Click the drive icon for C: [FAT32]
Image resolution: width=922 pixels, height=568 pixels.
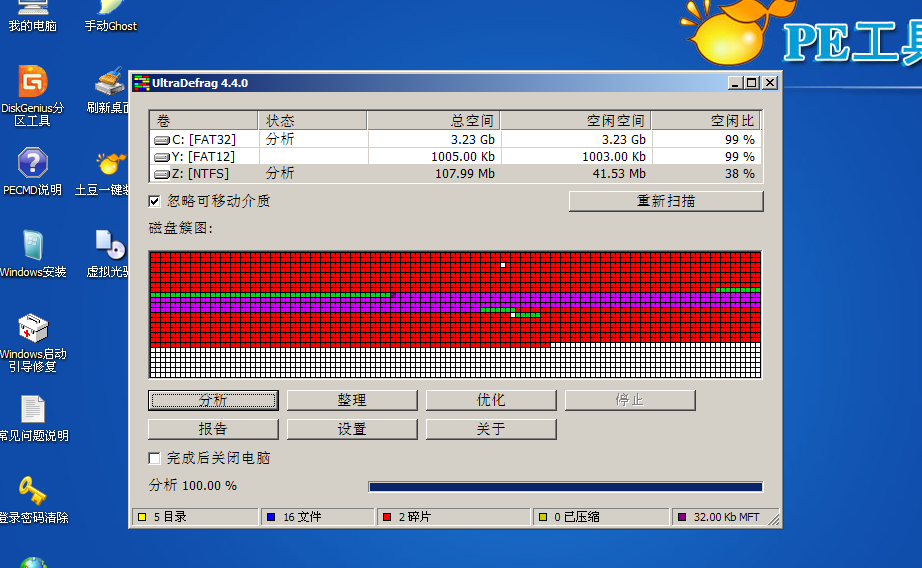point(161,140)
